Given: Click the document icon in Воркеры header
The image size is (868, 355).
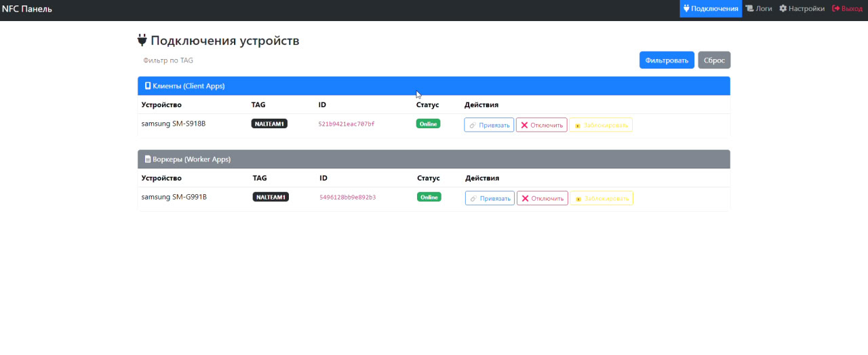Looking at the screenshot, I should 148,160.
